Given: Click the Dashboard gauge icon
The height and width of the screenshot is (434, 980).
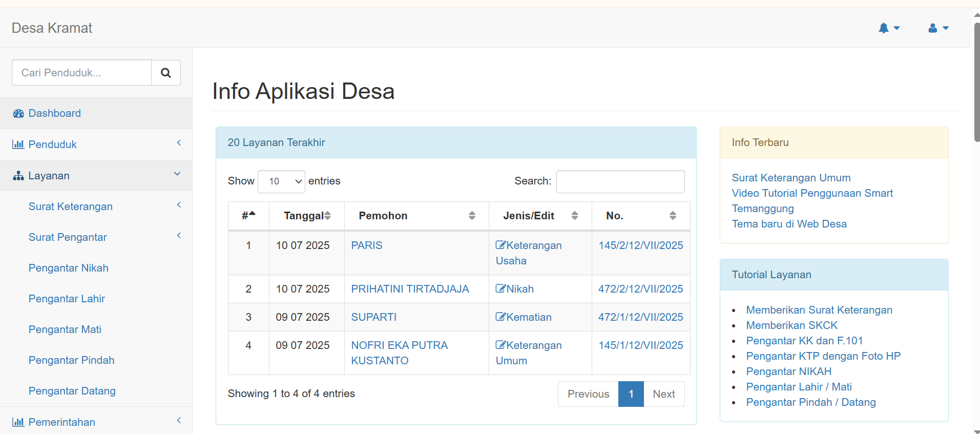Looking at the screenshot, I should pos(18,114).
